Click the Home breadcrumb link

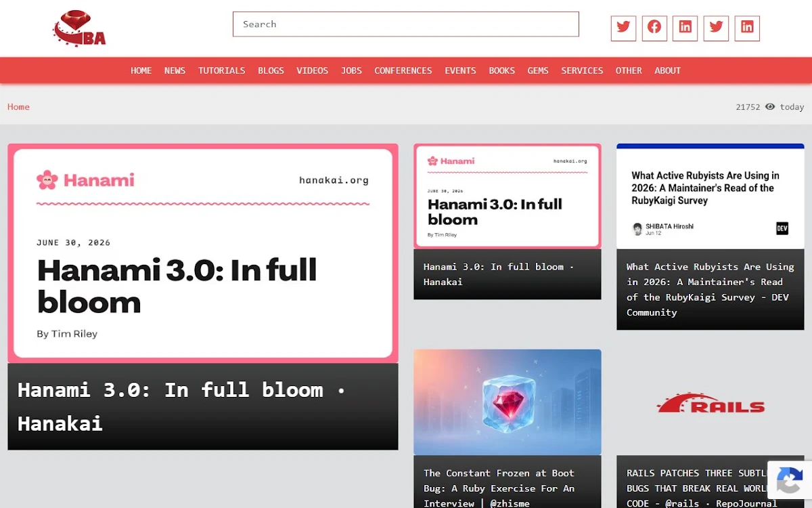pos(18,106)
